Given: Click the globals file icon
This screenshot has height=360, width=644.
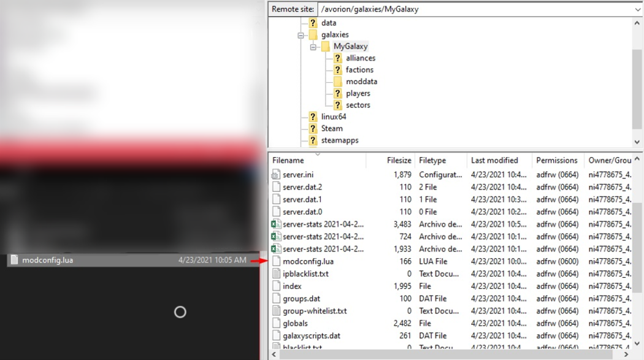Looking at the screenshot, I should coord(275,323).
